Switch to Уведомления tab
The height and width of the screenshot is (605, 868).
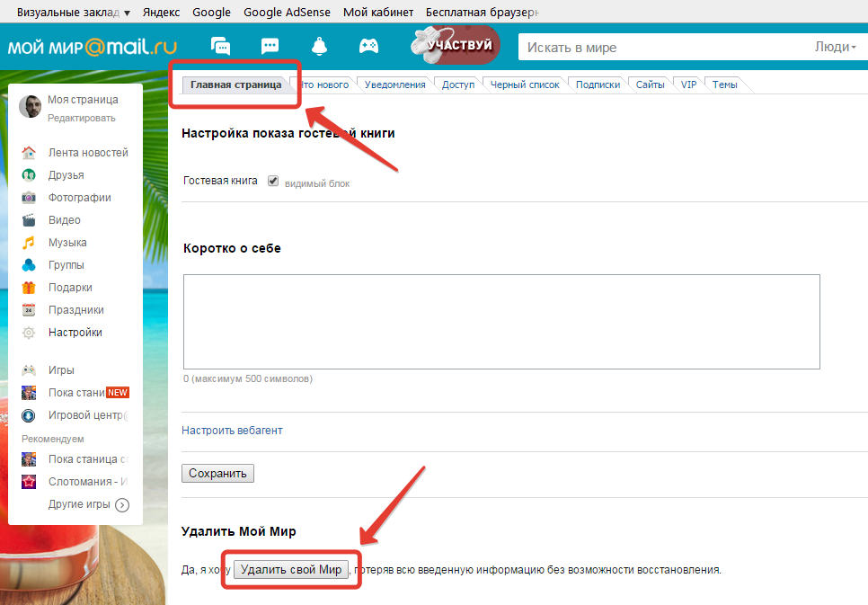394,85
